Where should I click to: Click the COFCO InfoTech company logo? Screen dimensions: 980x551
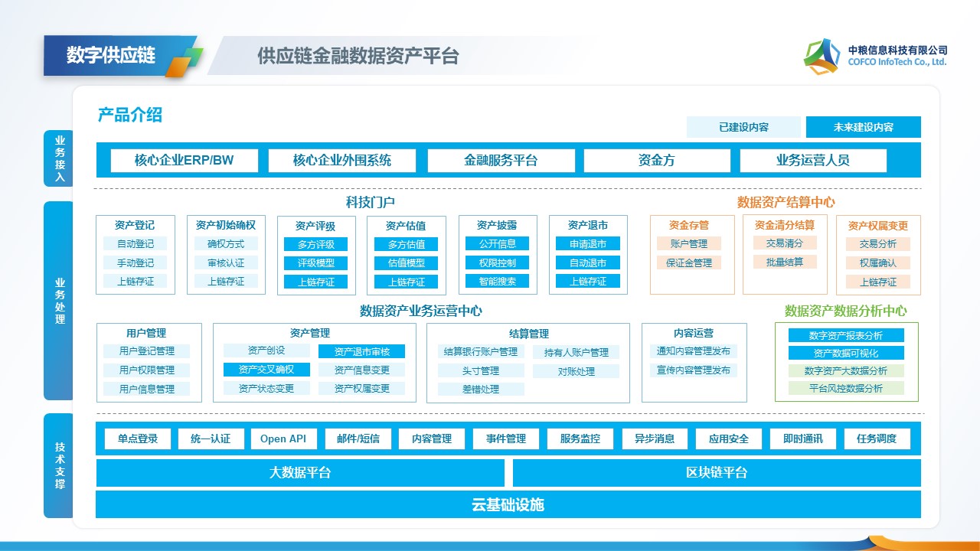click(x=822, y=56)
